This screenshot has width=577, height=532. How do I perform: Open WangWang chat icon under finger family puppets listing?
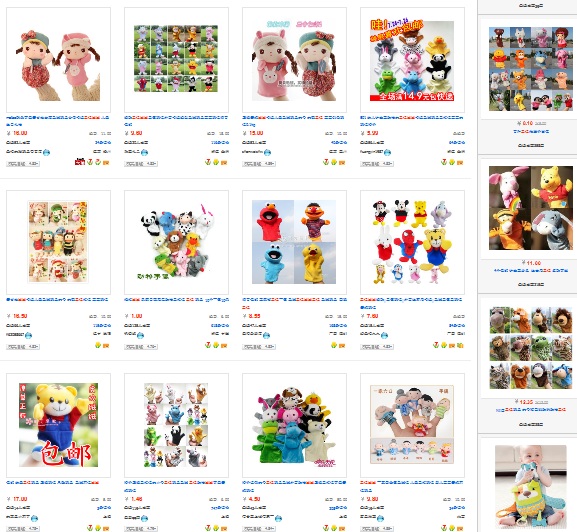380,518
